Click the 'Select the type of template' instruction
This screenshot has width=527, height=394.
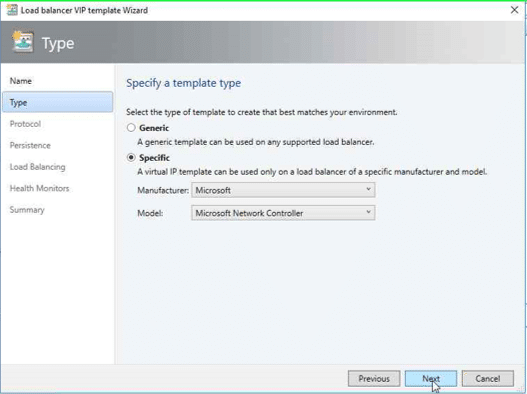pos(261,112)
